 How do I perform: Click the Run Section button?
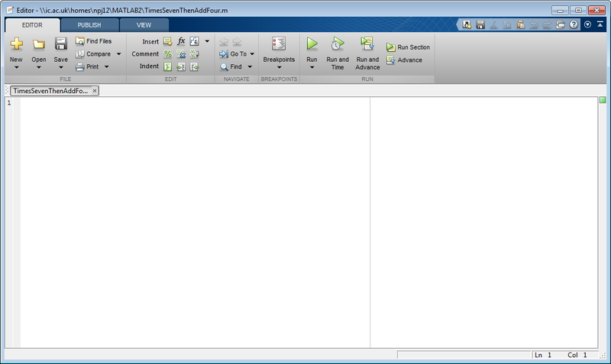408,47
